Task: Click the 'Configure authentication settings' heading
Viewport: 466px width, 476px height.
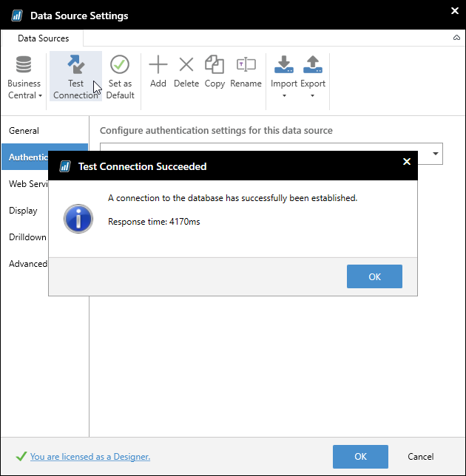Action: tap(216, 131)
